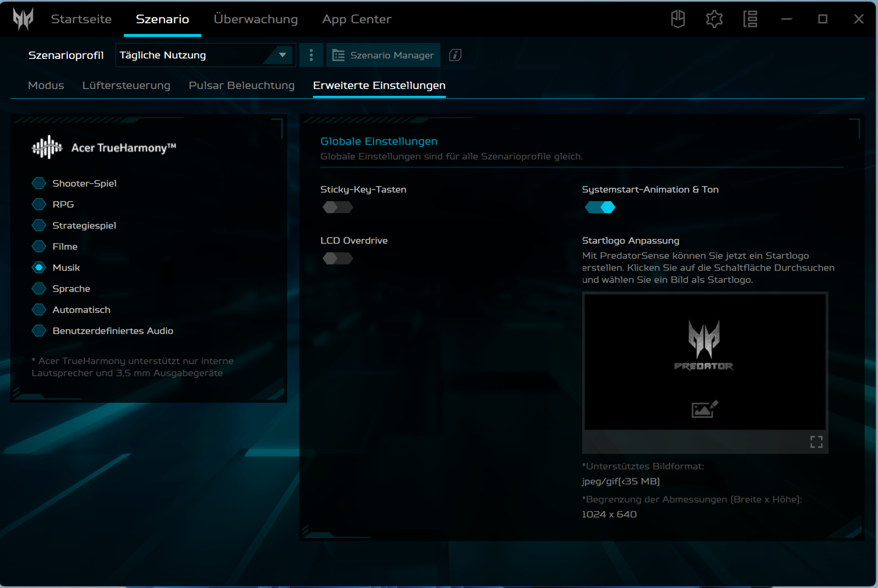Viewport: 878px width, 588px height.
Task: Open the shield icon in title bar
Action: coord(678,19)
